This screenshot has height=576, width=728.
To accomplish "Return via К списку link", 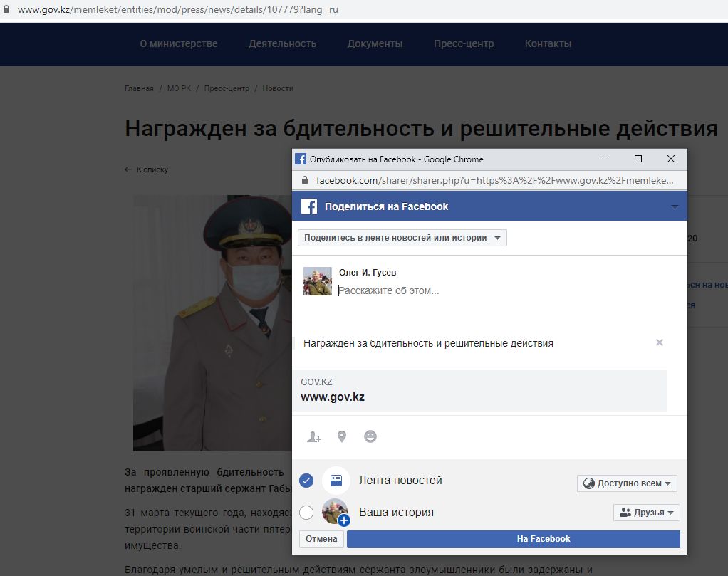I will (147, 169).
